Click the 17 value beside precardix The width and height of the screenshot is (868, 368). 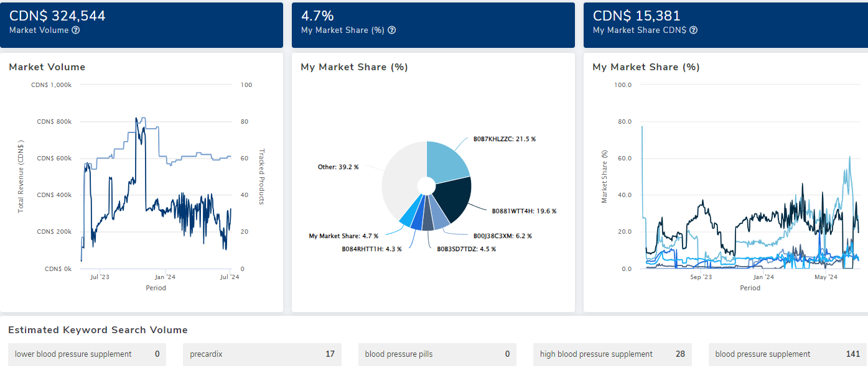[x=330, y=354]
